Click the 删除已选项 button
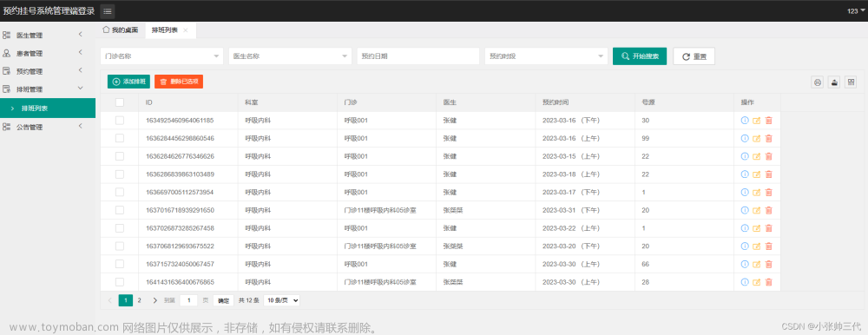 (179, 82)
